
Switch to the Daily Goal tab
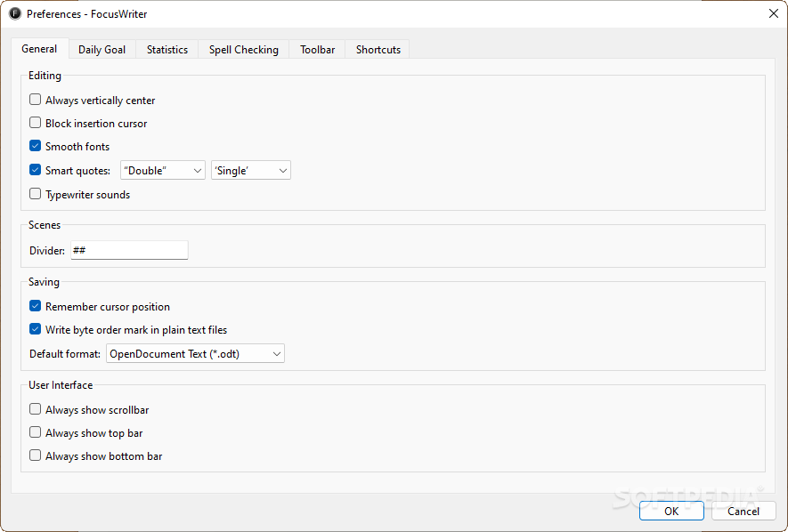coord(102,50)
